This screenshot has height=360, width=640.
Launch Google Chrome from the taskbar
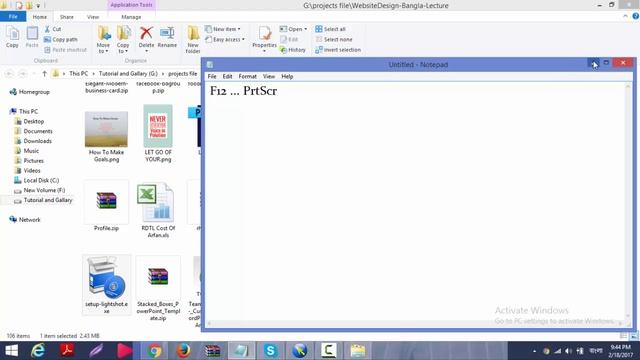click(154, 351)
